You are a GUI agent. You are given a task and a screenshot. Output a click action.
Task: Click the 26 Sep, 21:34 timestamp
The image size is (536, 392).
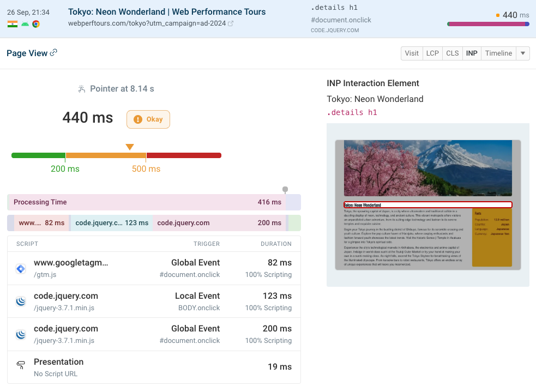pyautogui.click(x=28, y=13)
